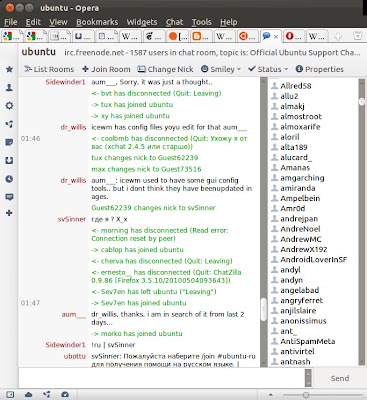
Task: Select user Ampelbein in user list
Action: [x=300, y=198]
